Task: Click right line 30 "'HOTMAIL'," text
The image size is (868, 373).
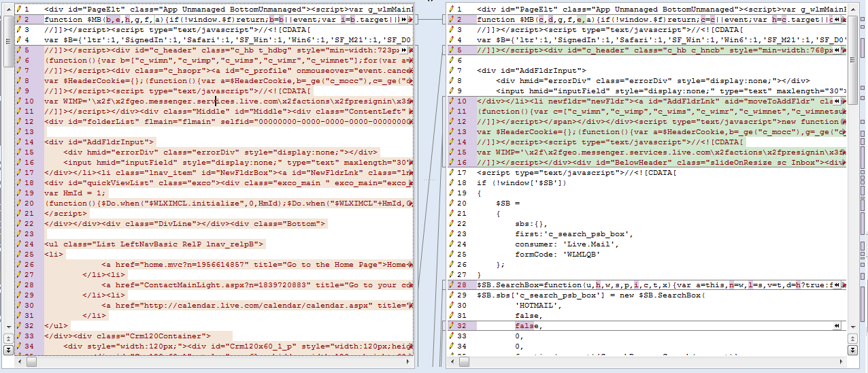Action: click(538, 306)
